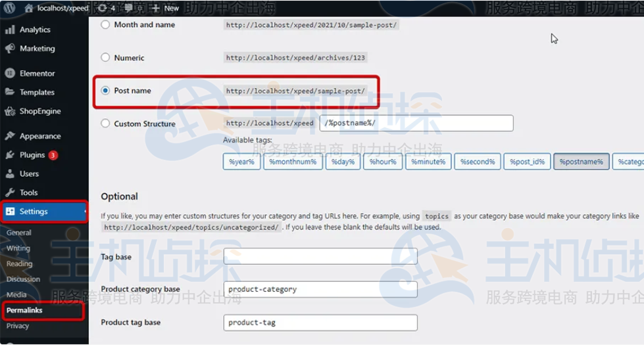Screen dimensions: 644x345
Task: Click the Post name sample URL
Action: [x=295, y=91]
